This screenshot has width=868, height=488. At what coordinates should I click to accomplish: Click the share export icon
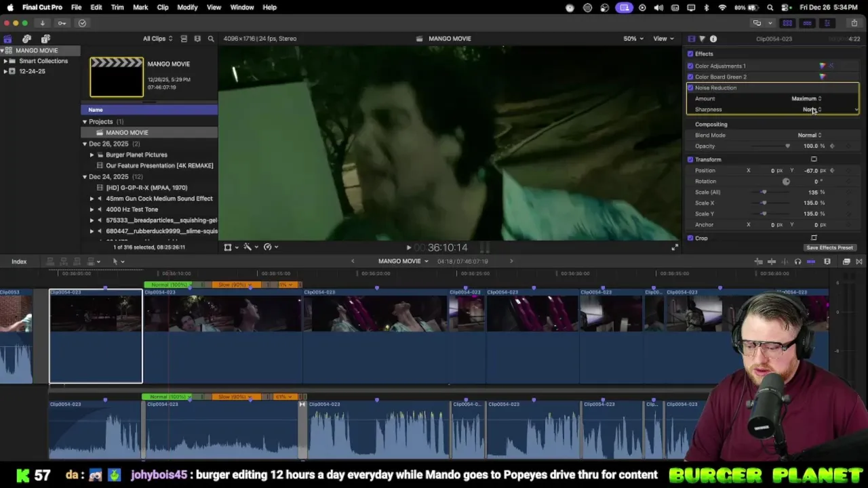click(854, 23)
